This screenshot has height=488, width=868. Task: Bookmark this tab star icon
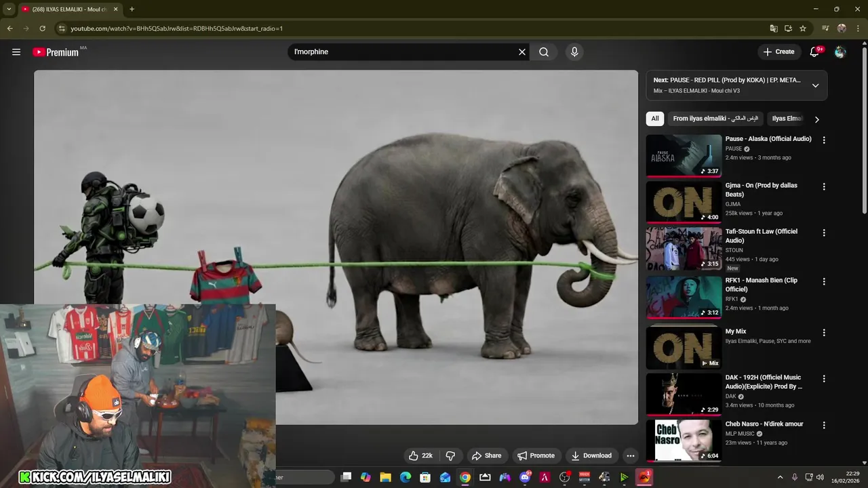[x=803, y=28]
